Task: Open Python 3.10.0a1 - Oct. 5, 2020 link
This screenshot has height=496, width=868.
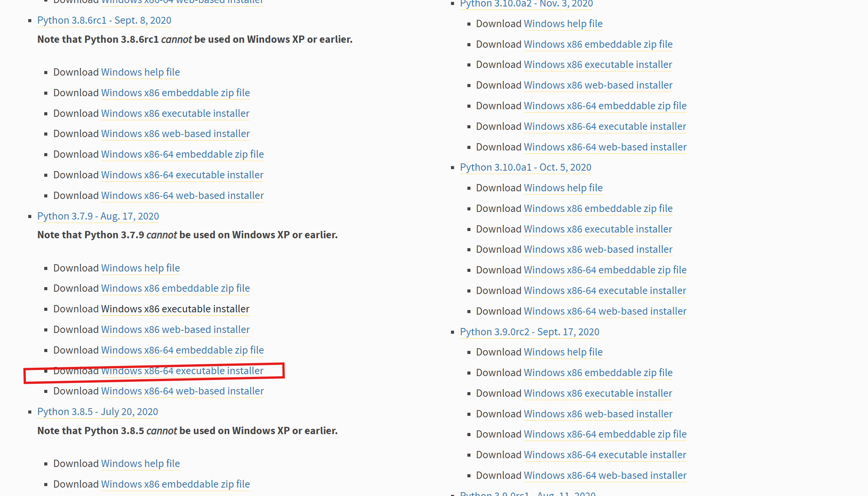Action: pos(525,167)
